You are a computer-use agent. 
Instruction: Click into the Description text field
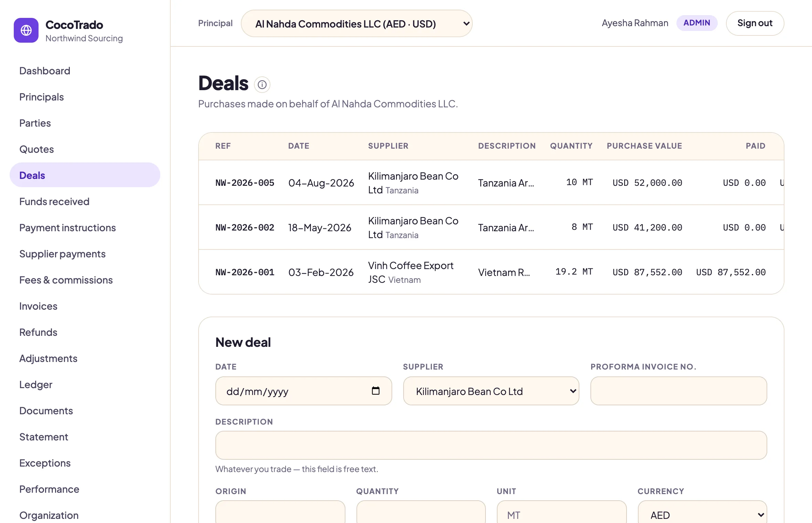(x=491, y=445)
